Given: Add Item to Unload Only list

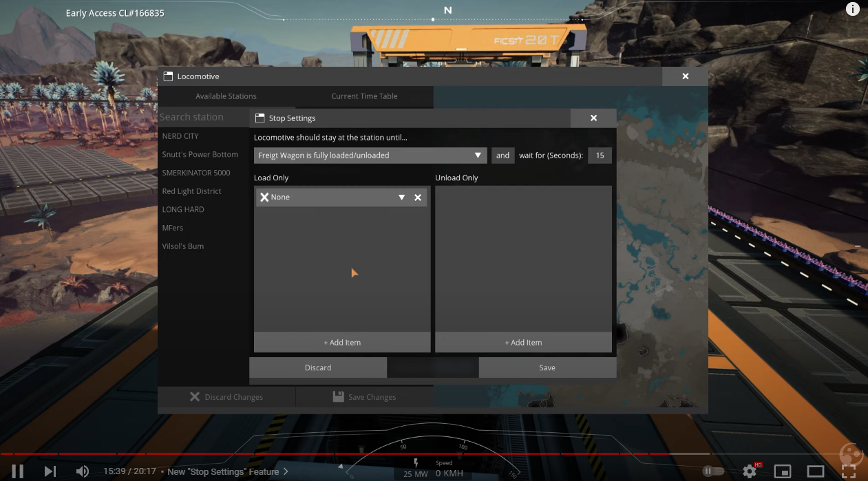Looking at the screenshot, I should (x=523, y=342).
